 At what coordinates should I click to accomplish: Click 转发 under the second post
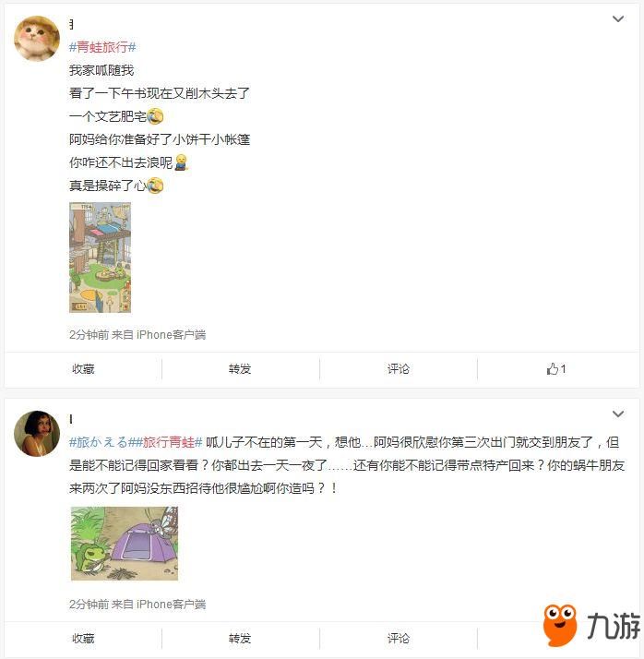click(x=240, y=639)
